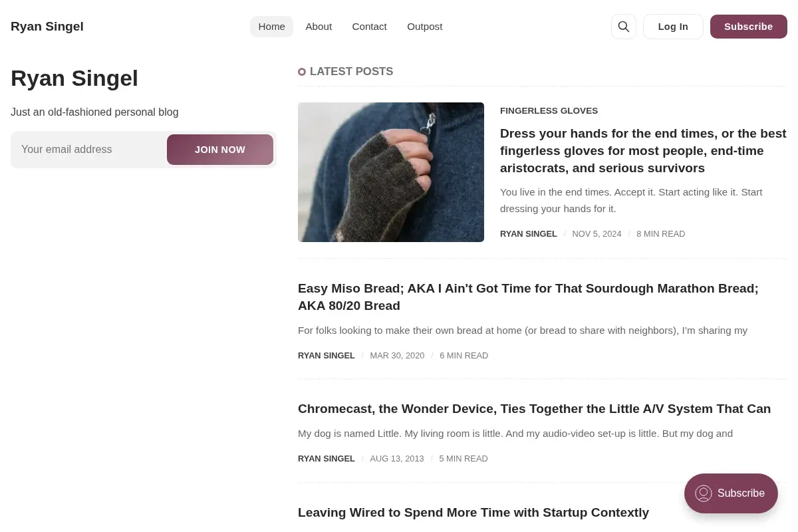798x532 pixels.
Task: Click the Log In button
Action: [673, 27]
